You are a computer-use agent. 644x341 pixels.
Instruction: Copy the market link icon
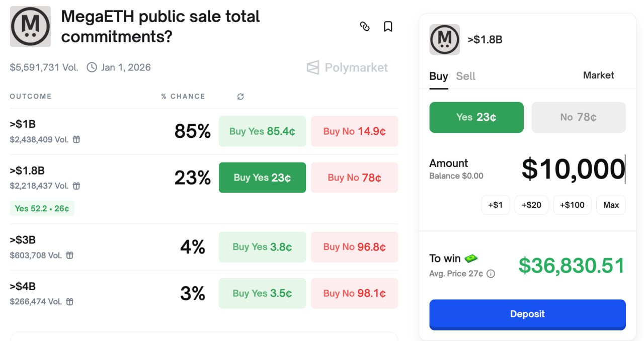click(365, 27)
